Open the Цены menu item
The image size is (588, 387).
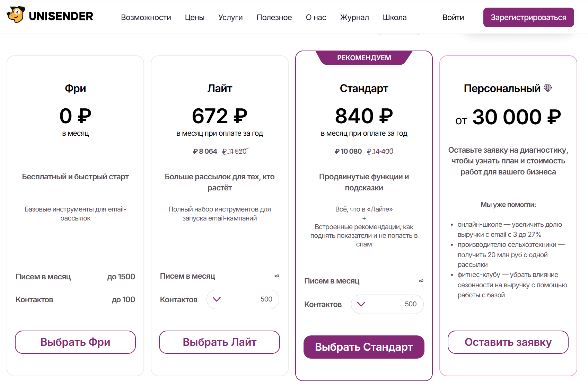pos(195,17)
